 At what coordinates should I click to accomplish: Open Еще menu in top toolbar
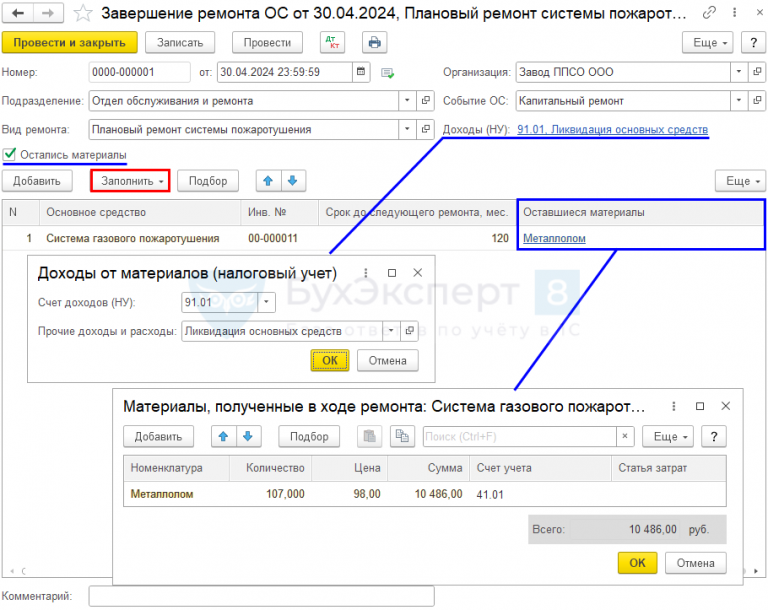click(708, 43)
